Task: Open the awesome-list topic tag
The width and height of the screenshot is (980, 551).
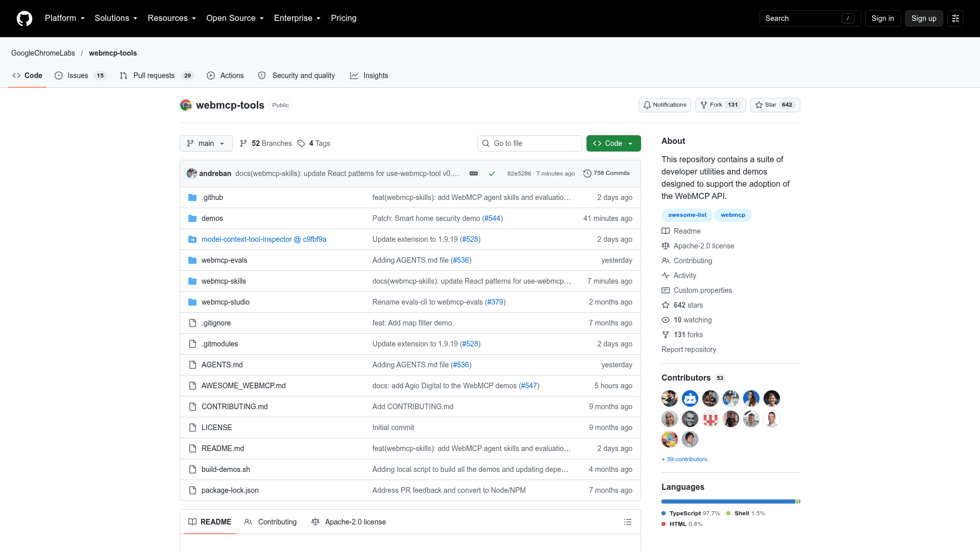Action: [687, 215]
